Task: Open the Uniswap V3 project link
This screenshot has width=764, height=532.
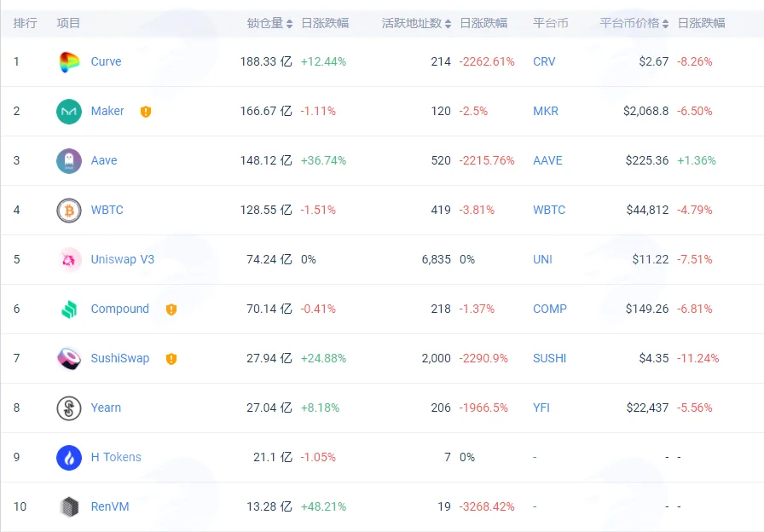Action: pyautogui.click(x=122, y=260)
